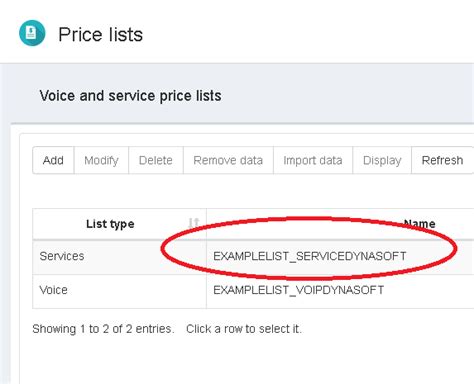
Task: Click the Name column header
Action: [x=340, y=224]
